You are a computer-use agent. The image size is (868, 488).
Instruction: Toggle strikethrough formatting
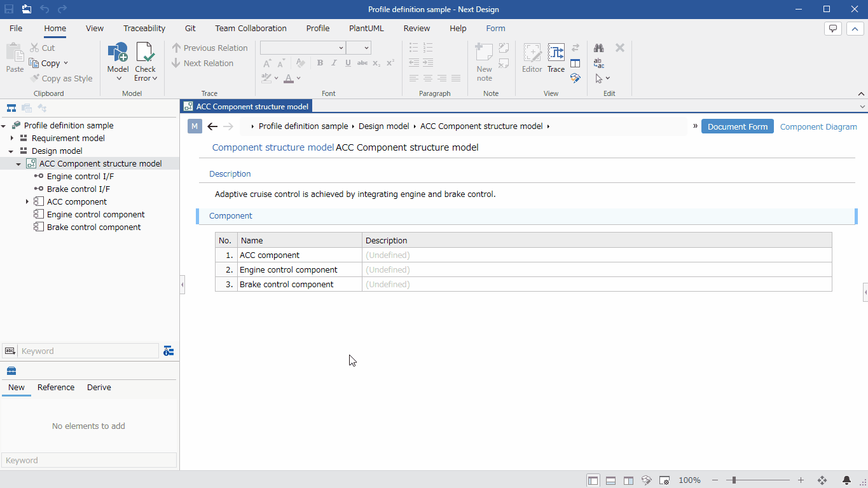pyautogui.click(x=362, y=63)
